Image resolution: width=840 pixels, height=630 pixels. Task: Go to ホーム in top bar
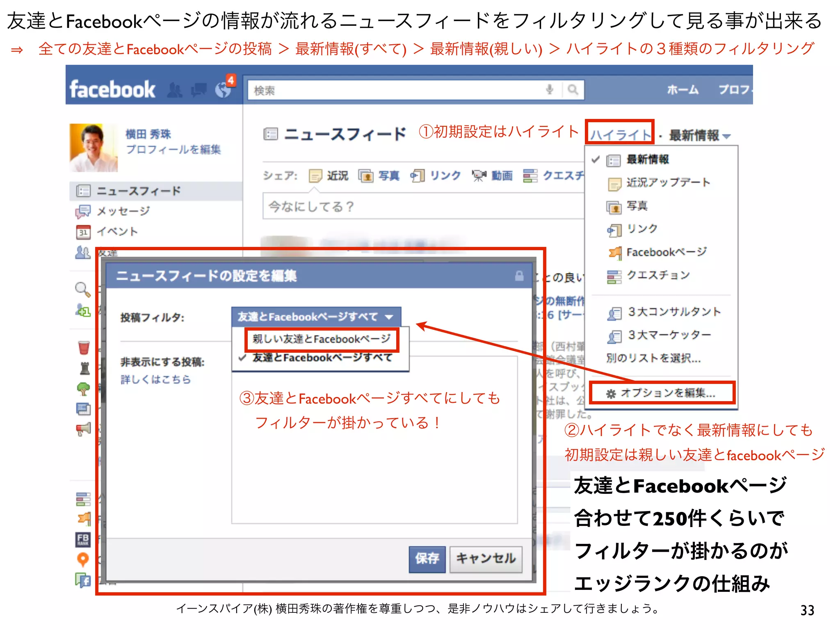(x=683, y=89)
